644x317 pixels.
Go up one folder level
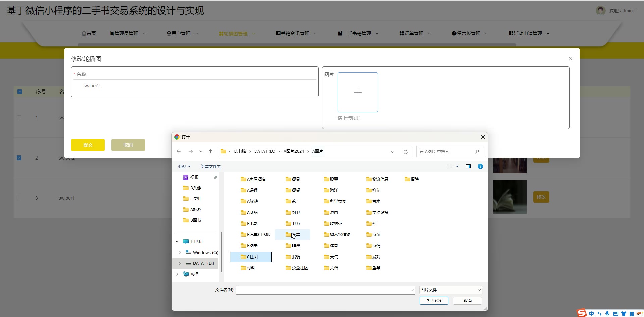[x=210, y=151]
